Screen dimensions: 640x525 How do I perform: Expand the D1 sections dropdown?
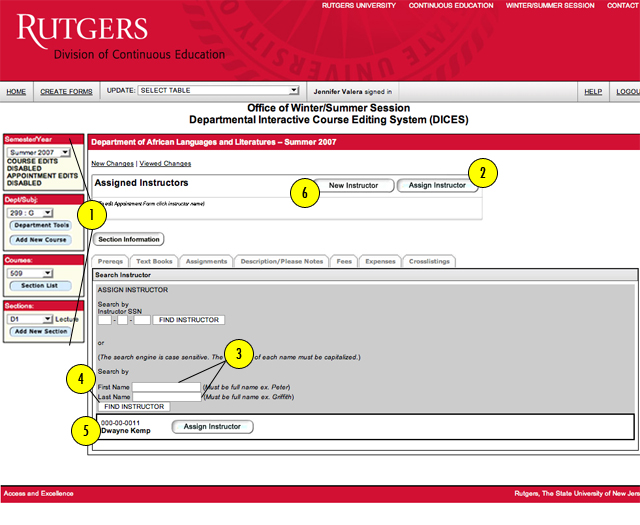tap(30, 319)
